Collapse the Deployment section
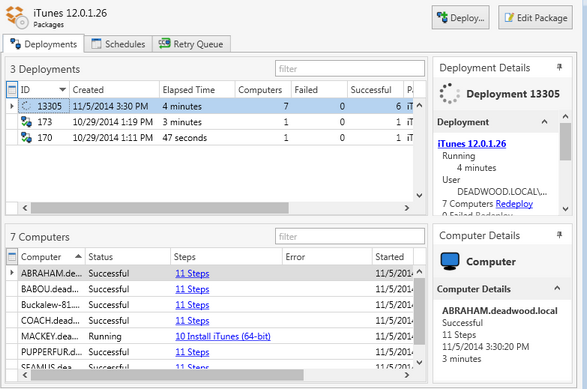587x389 pixels. point(544,122)
